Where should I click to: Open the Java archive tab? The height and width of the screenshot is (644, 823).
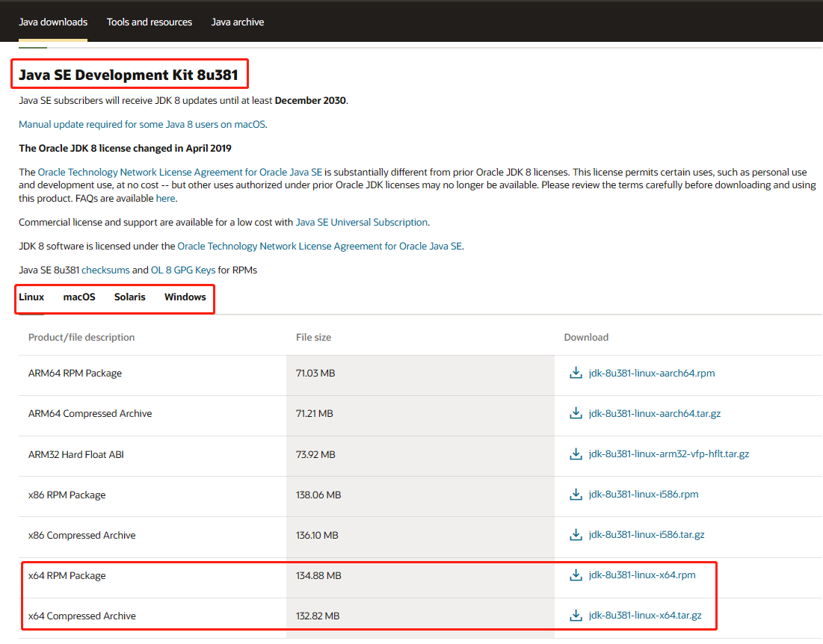click(x=237, y=22)
